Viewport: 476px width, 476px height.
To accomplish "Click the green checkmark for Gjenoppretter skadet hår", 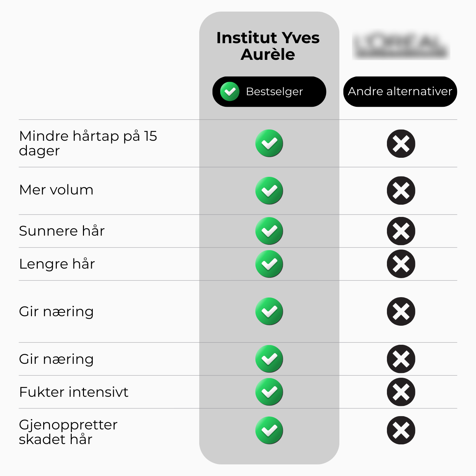I will pyautogui.click(x=269, y=430).
